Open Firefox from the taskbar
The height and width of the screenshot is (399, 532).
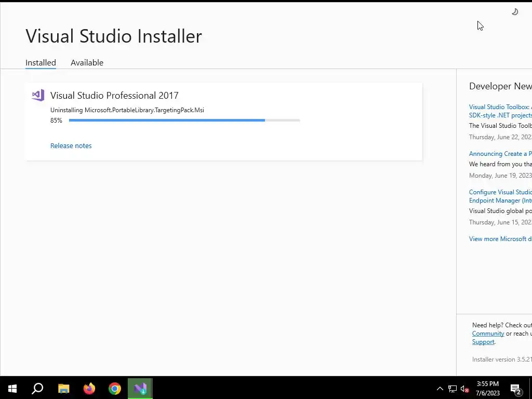click(x=89, y=389)
